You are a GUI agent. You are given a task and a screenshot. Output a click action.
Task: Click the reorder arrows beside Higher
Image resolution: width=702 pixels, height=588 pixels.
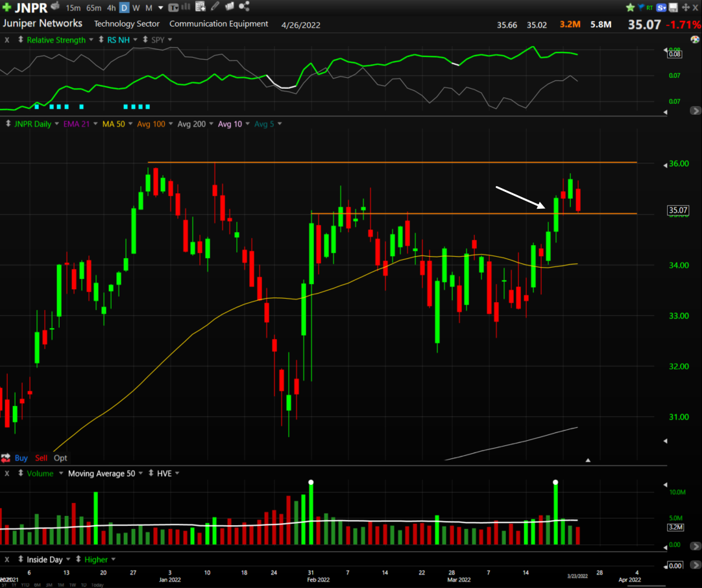pos(79,559)
